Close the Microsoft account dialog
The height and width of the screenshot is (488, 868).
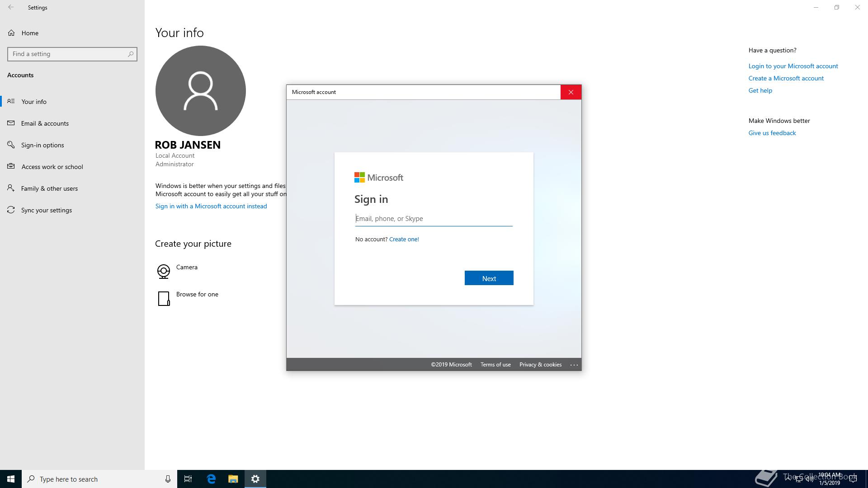pos(571,92)
